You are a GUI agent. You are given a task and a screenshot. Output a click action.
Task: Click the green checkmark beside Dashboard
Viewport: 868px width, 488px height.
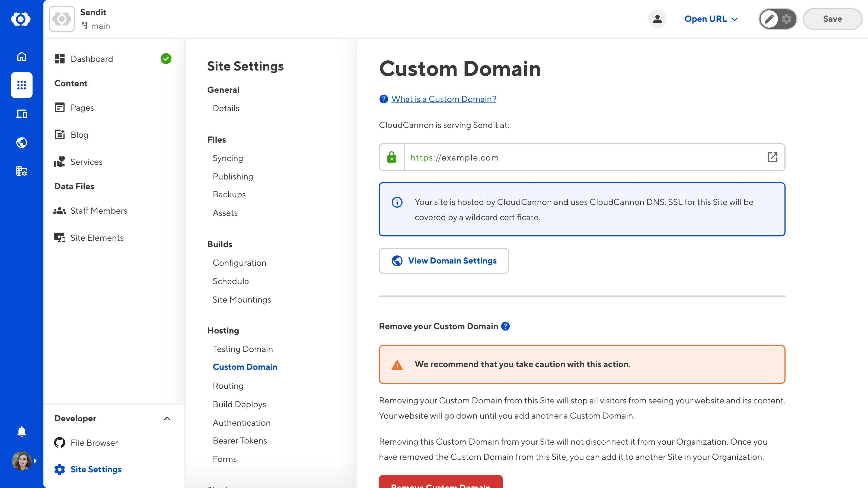point(166,59)
